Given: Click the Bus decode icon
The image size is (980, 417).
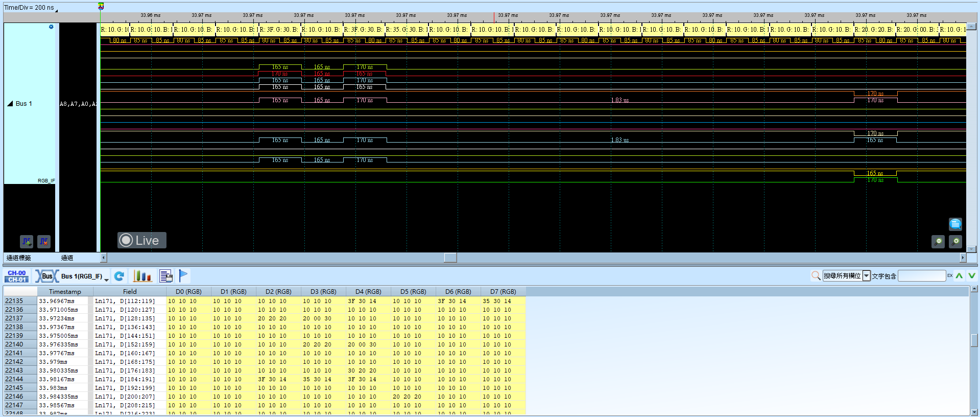Looking at the screenshot, I should (x=46, y=276).
